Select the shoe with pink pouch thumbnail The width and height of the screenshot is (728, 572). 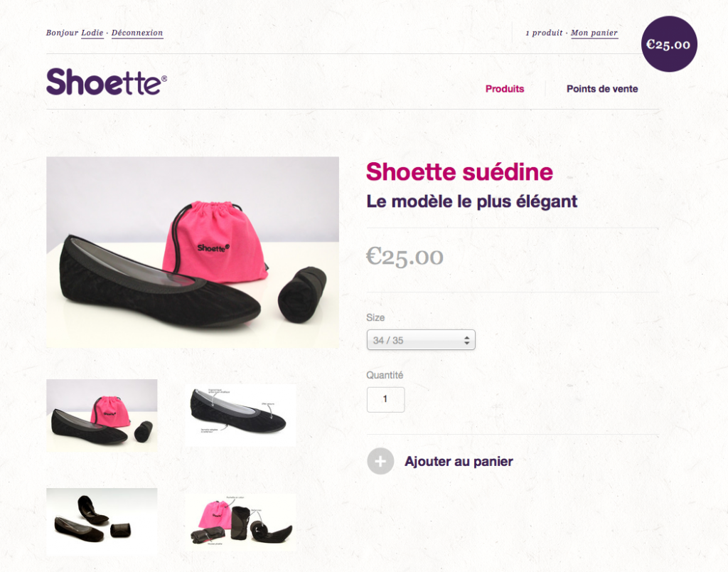pyautogui.click(x=102, y=415)
